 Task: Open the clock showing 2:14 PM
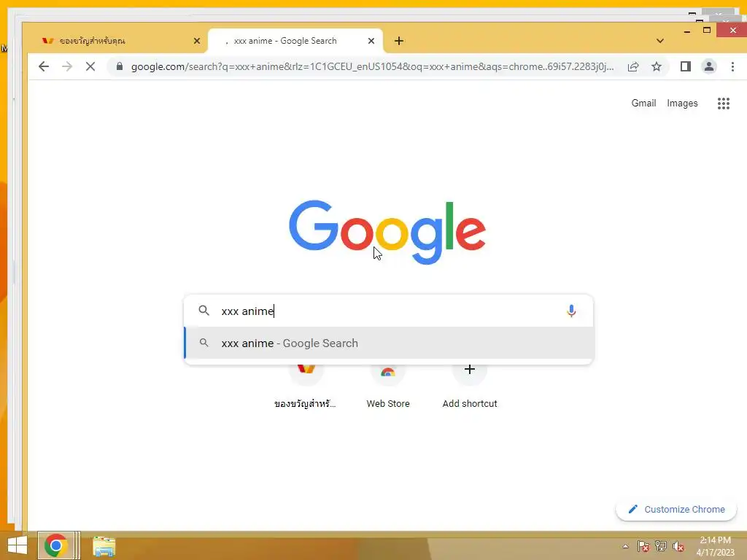715,546
